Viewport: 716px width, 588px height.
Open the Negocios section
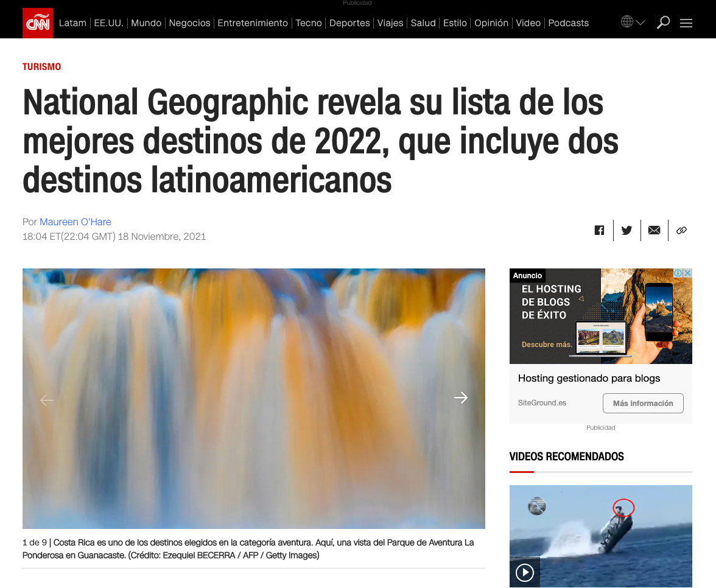click(x=189, y=23)
